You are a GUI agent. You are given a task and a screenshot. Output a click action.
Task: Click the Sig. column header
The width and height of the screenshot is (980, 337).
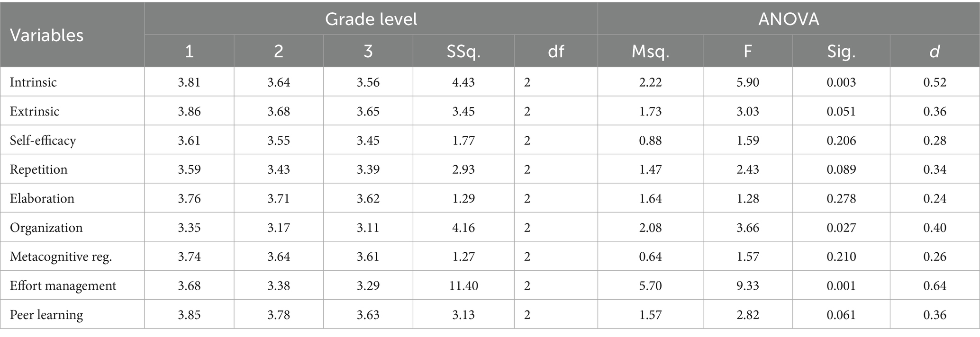click(x=841, y=51)
